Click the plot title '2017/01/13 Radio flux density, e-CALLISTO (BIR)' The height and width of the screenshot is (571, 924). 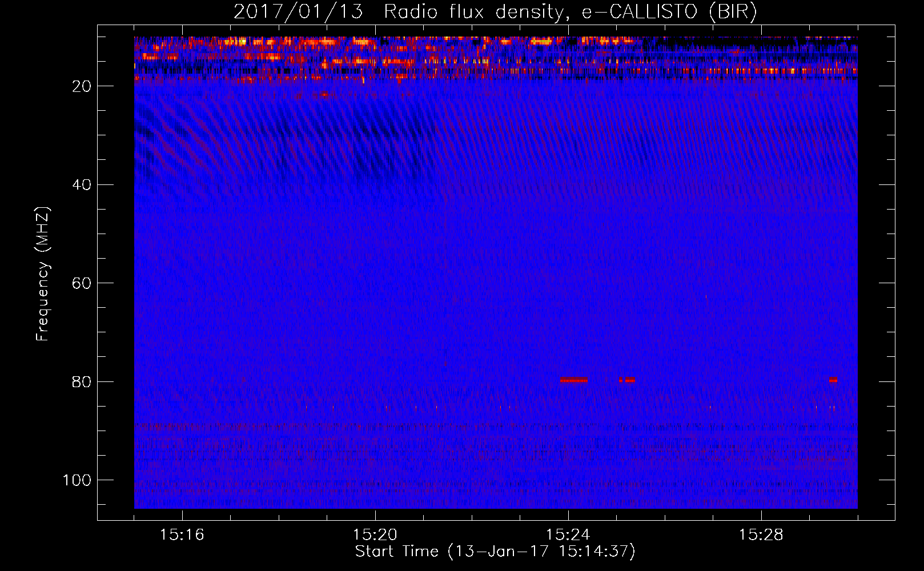click(x=495, y=12)
